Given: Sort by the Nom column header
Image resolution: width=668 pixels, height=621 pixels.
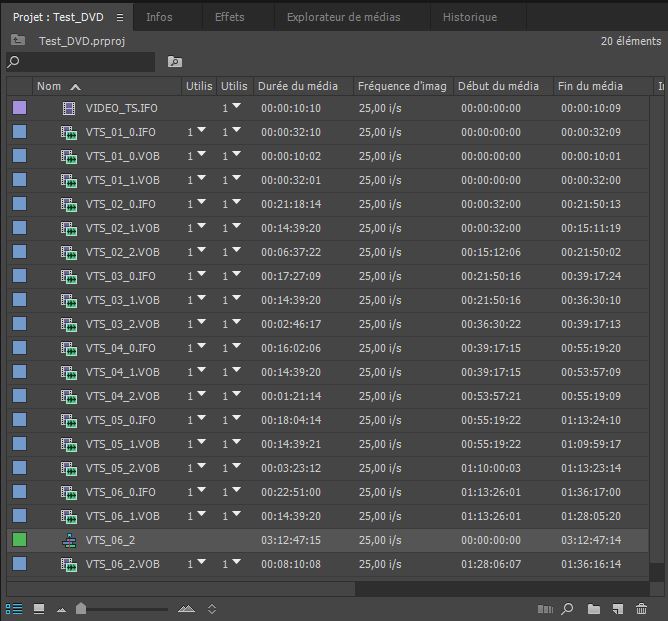Looking at the screenshot, I should tap(107, 86).
